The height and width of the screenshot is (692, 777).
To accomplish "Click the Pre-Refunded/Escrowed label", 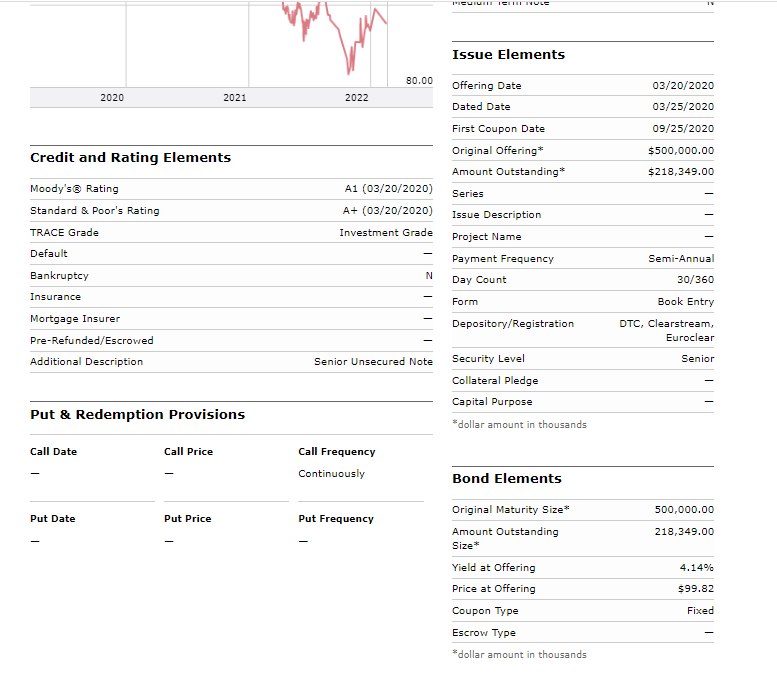I will [x=92, y=341].
